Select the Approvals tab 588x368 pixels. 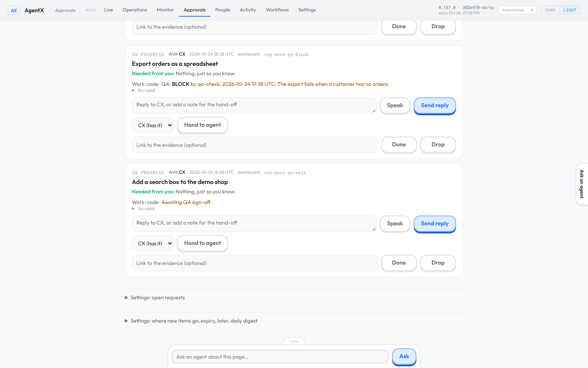(x=194, y=10)
